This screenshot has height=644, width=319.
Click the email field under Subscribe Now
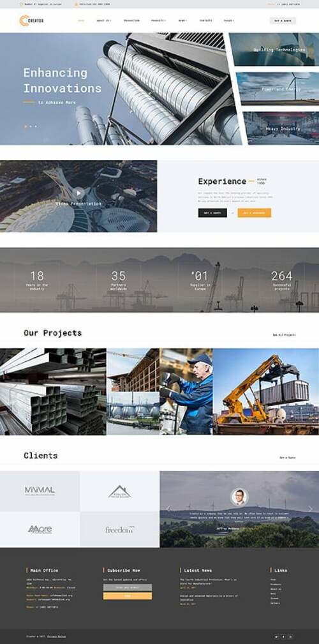pos(127,587)
